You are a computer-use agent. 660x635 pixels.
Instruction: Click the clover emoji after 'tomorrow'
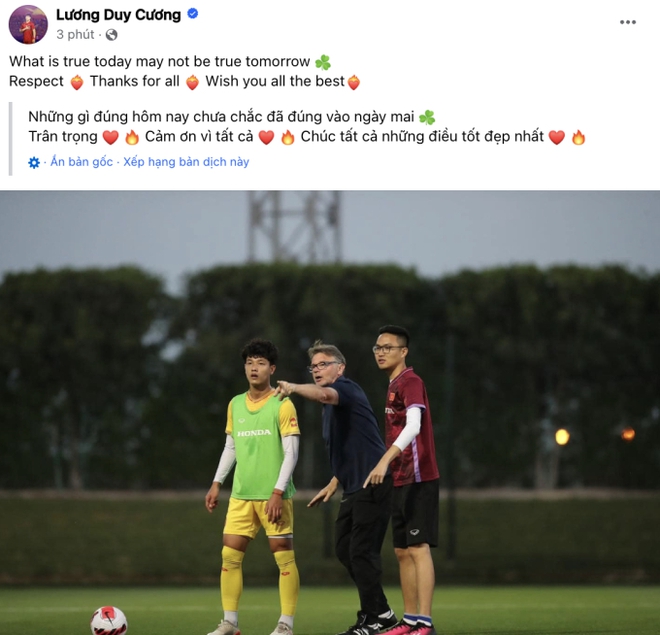tap(322, 62)
